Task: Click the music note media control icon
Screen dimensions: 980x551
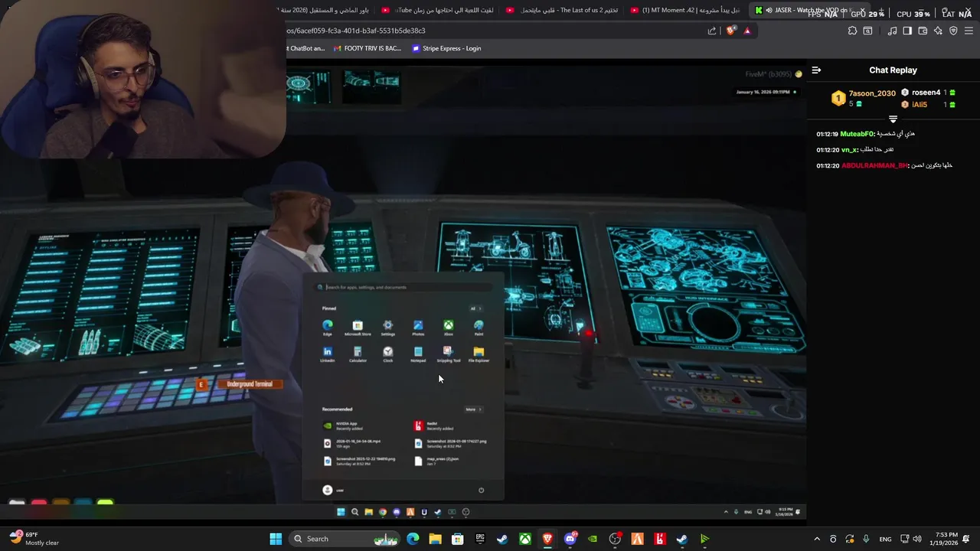Action: click(892, 31)
